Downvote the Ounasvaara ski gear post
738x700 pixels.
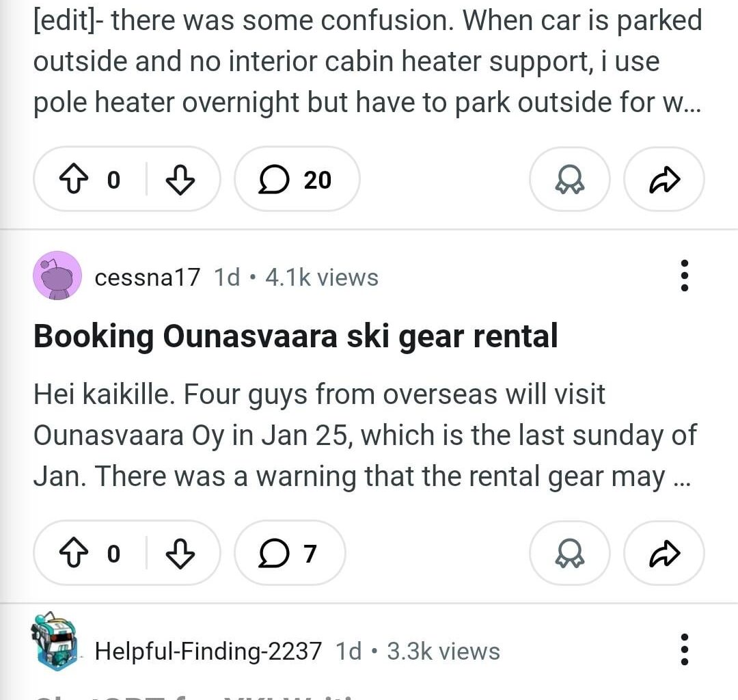[x=181, y=553]
